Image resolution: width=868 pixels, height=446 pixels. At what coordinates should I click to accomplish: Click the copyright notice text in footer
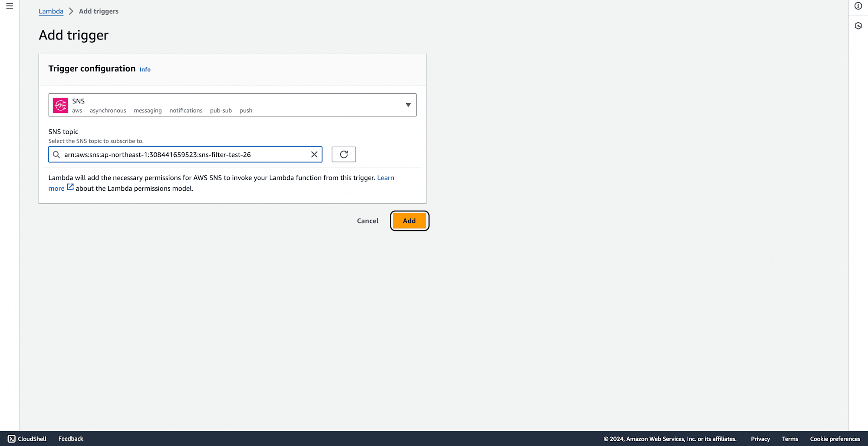(x=670, y=439)
